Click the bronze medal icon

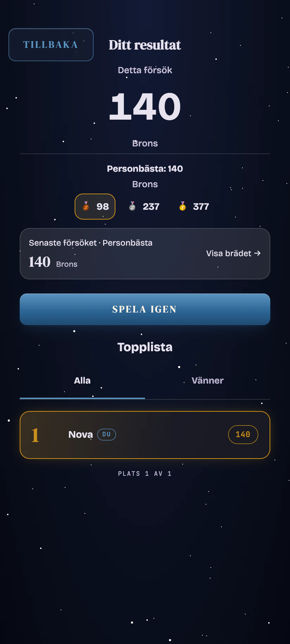(86, 206)
